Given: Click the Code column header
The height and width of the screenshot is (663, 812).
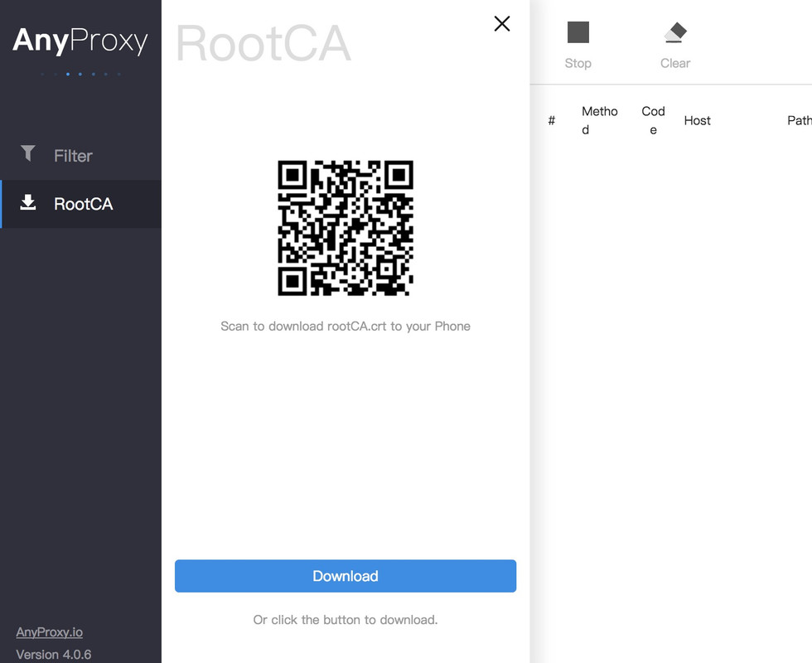Looking at the screenshot, I should click(x=653, y=121).
